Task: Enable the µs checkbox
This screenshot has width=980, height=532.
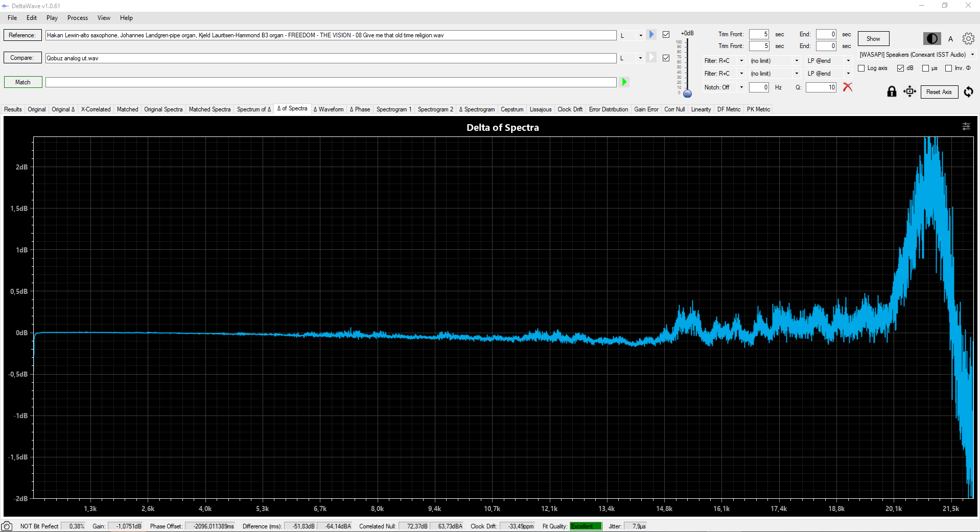Action: (925, 68)
